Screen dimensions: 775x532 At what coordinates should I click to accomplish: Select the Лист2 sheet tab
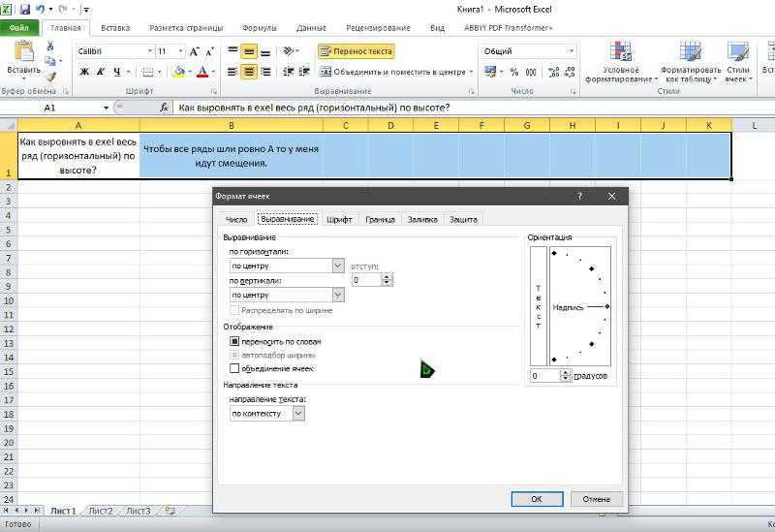[x=101, y=511]
